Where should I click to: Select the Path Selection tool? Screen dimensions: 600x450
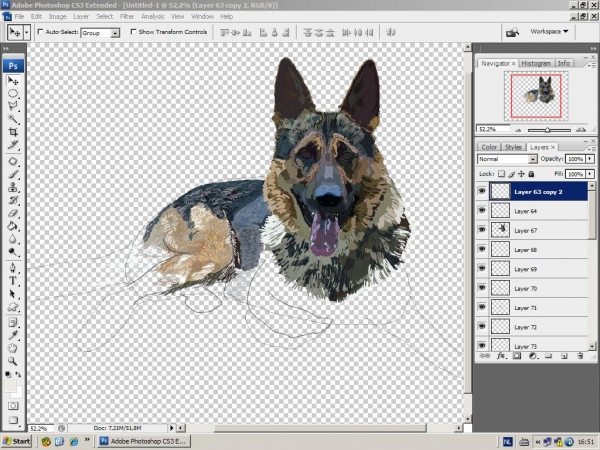coord(13,294)
